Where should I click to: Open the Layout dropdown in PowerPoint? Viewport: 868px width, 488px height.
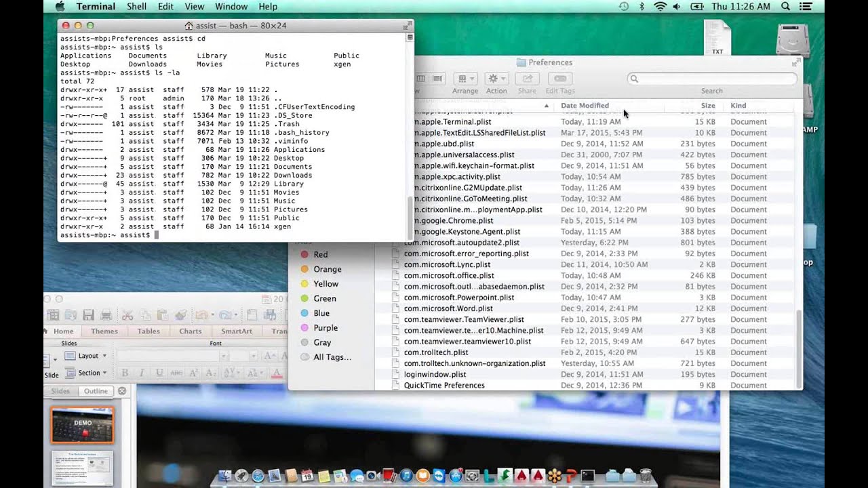[86, 356]
